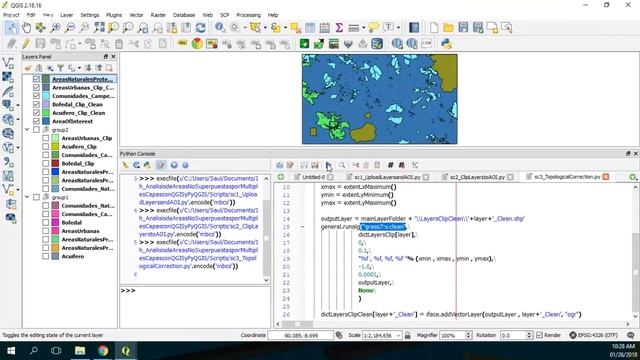Switch to Untitled-0 editor tab
The image size is (640, 360).
click(x=313, y=177)
